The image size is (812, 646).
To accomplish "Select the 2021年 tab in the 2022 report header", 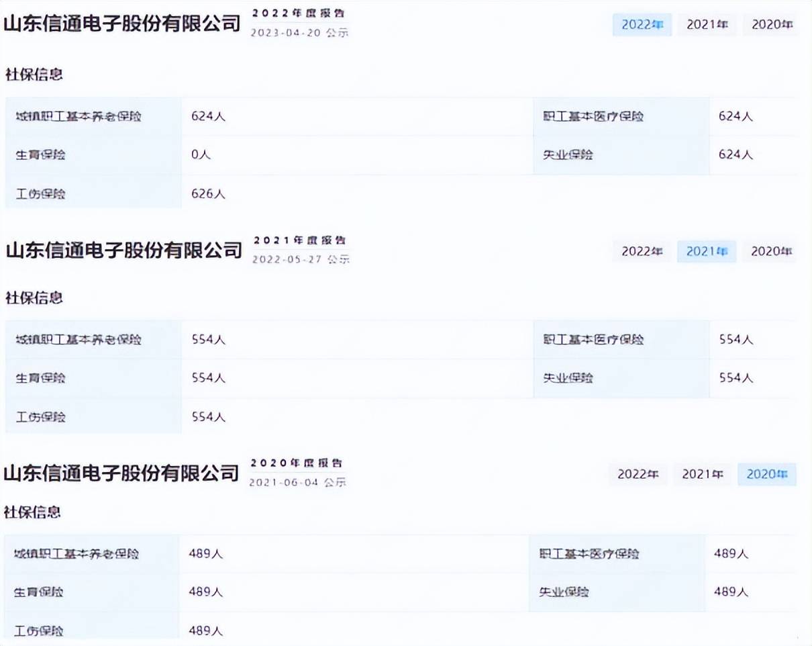I will [x=707, y=25].
